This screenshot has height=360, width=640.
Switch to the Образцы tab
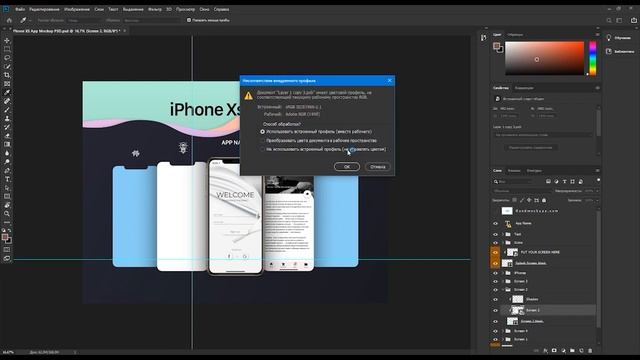(515, 35)
